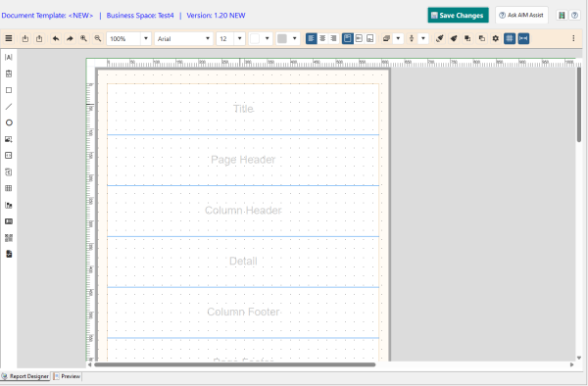This screenshot has width=588, height=386.
Task: Select the chart tool in sidebar
Action: (9, 205)
